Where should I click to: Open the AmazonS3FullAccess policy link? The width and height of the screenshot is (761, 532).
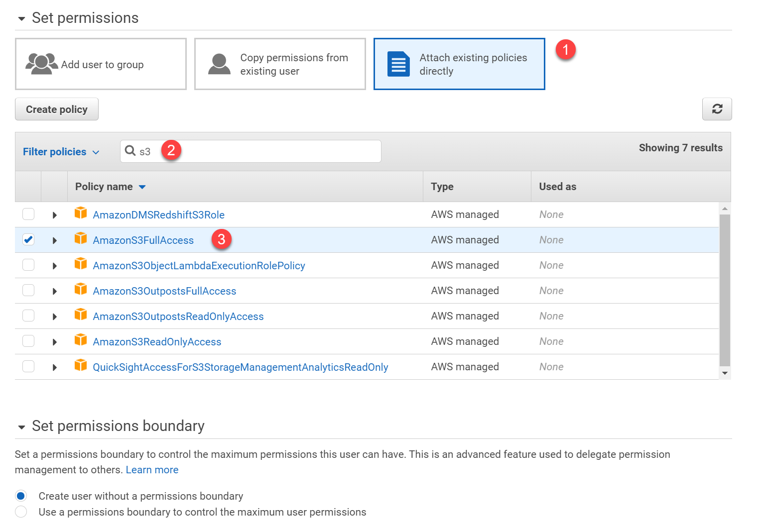143,240
